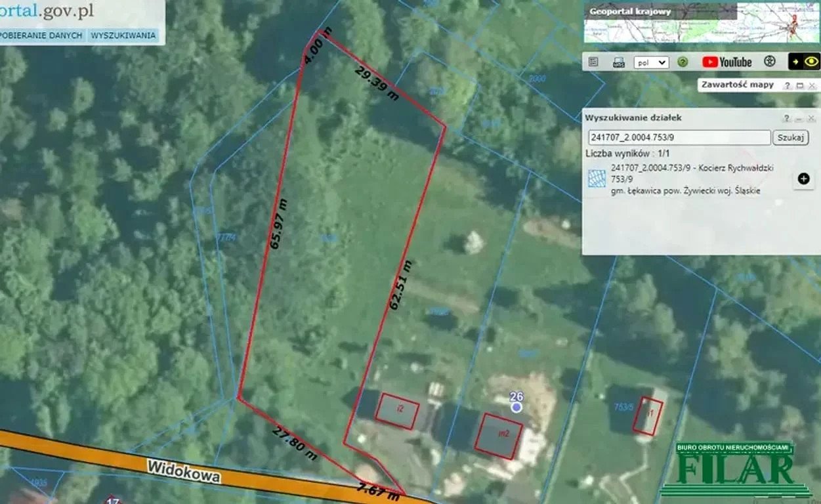Open help for Wyszukiwanie działek panel

click(786, 118)
